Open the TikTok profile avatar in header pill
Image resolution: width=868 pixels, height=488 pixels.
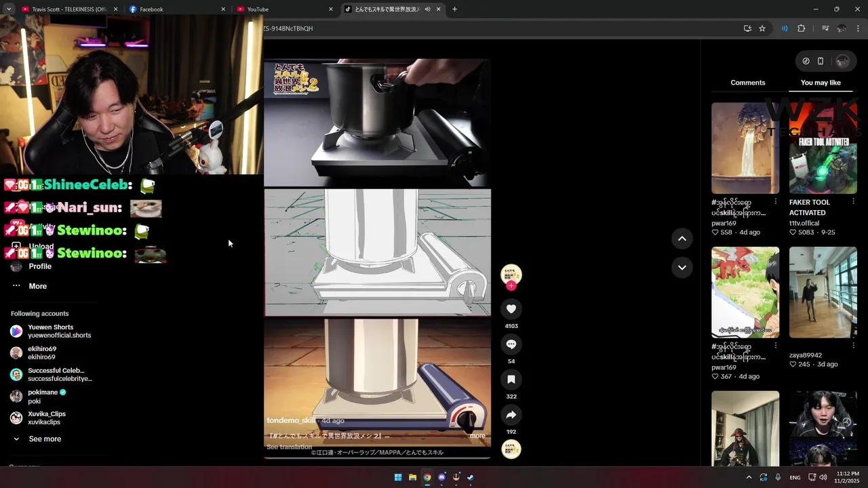(x=843, y=61)
